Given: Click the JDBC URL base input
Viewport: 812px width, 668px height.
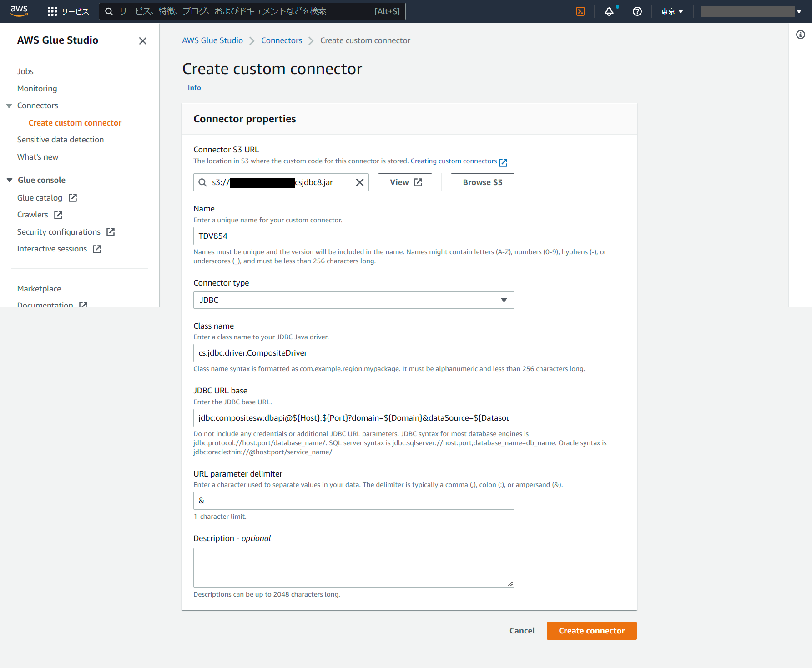Looking at the screenshot, I should (x=354, y=418).
